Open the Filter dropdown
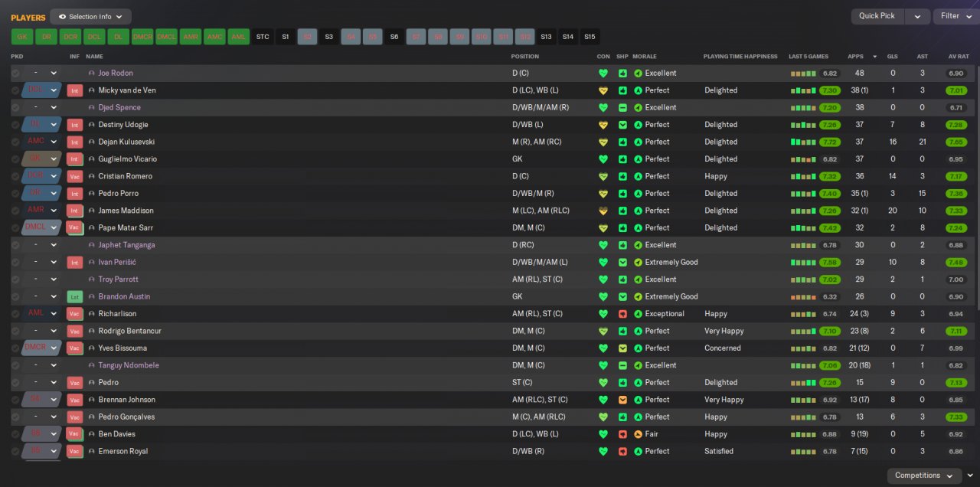The width and height of the screenshot is (980, 487). [x=955, y=16]
